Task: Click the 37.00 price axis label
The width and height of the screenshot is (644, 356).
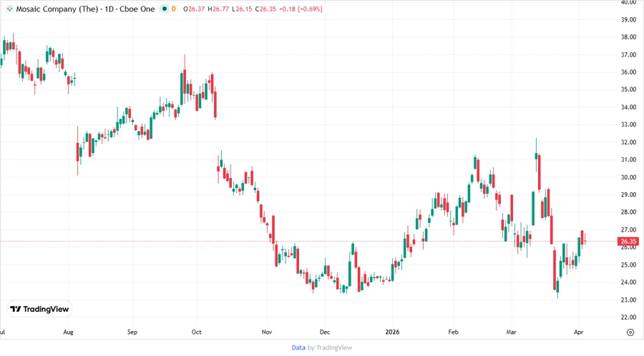Action: [628, 54]
